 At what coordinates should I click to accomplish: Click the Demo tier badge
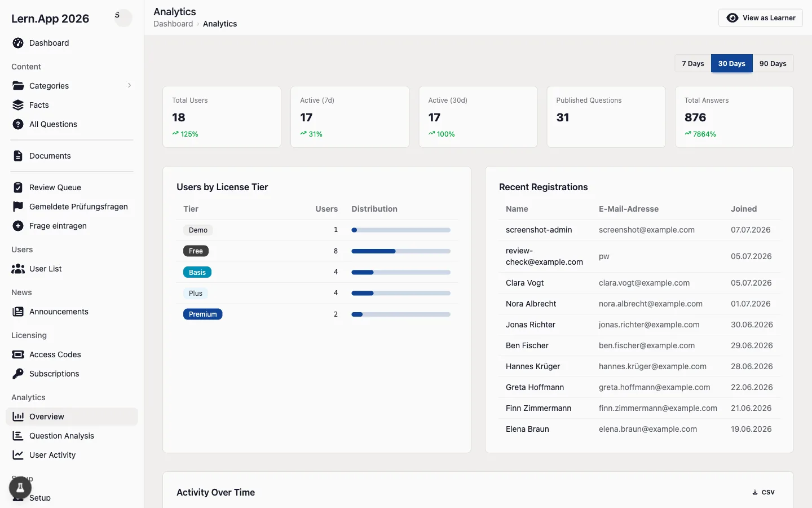click(x=198, y=230)
